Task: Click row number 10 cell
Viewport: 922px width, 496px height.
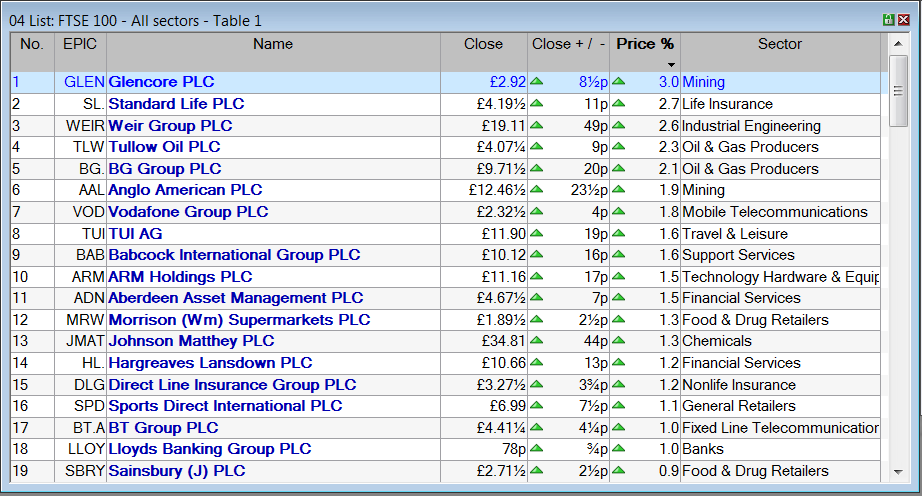Action: (x=32, y=277)
